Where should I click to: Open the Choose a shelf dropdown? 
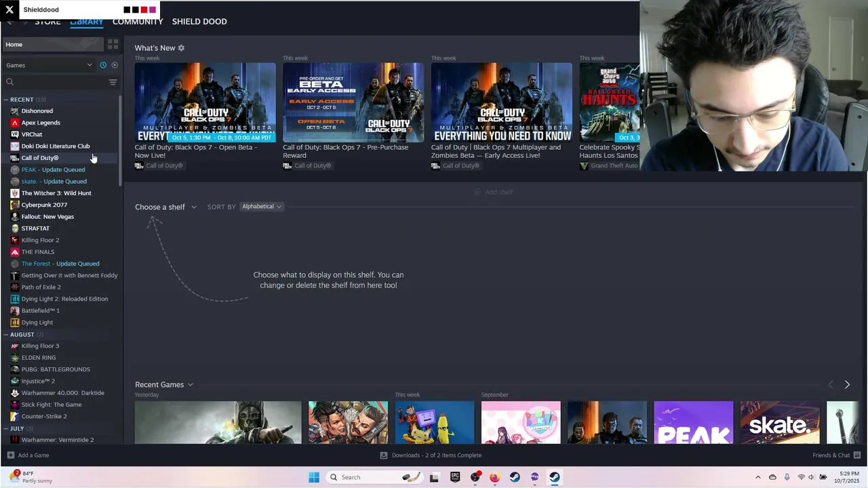coord(165,207)
